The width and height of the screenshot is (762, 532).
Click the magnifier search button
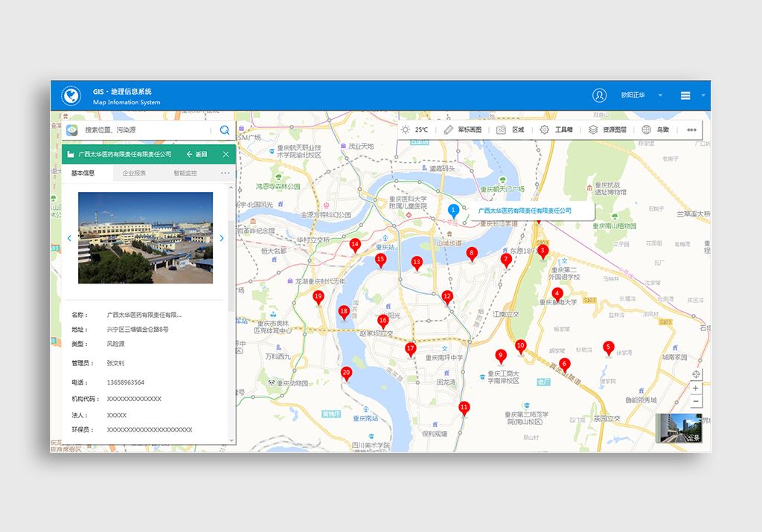pyautogui.click(x=225, y=129)
